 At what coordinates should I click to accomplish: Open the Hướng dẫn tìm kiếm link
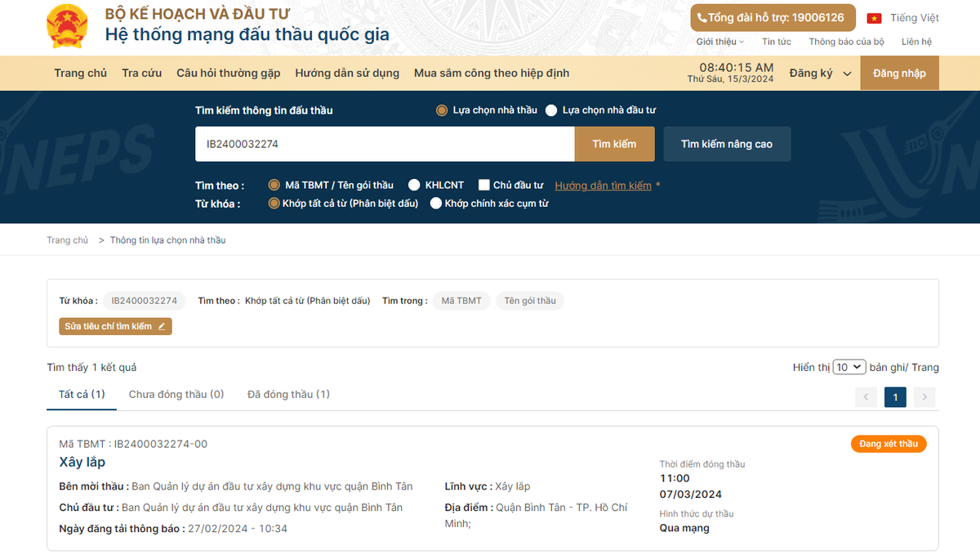[x=603, y=186]
